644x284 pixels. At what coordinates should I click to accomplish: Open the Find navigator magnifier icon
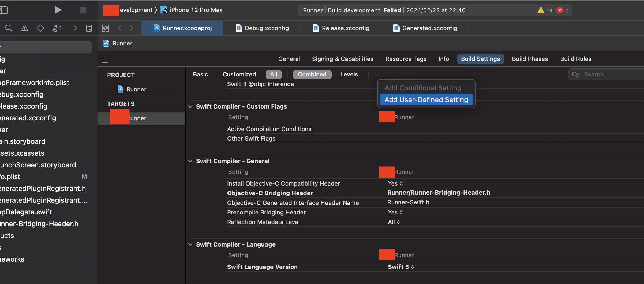point(9,28)
